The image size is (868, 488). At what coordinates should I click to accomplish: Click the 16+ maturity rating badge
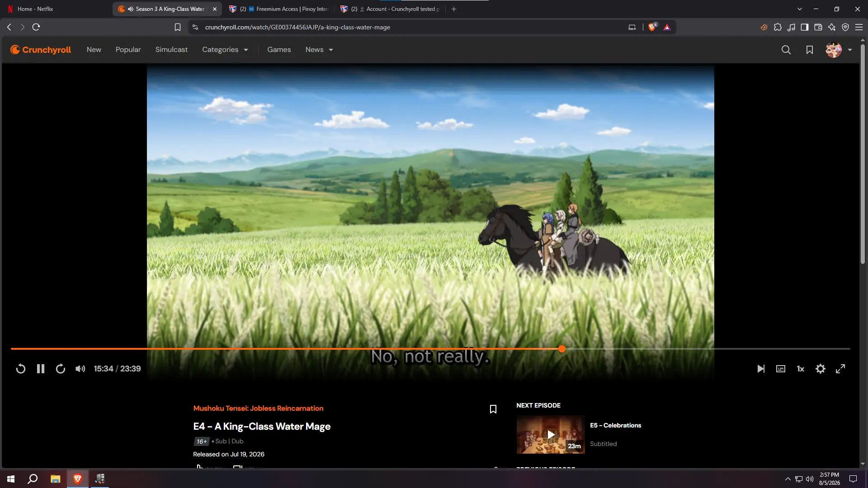coord(202,441)
